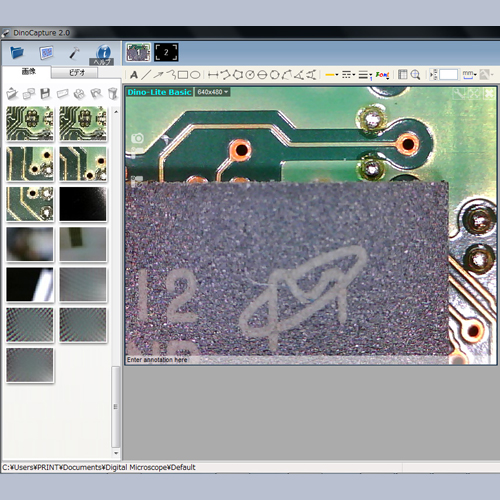Click the hammer tools icon

pos(74,53)
